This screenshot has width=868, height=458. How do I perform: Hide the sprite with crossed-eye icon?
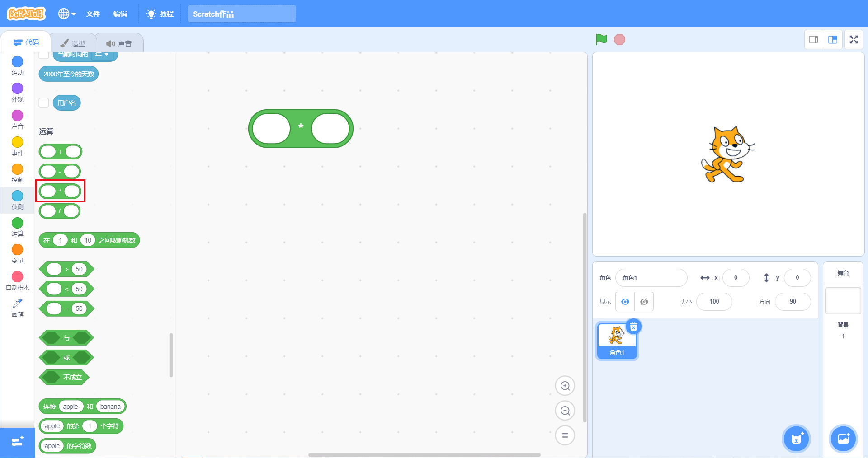pyautogui.click(x=644, y=302)
